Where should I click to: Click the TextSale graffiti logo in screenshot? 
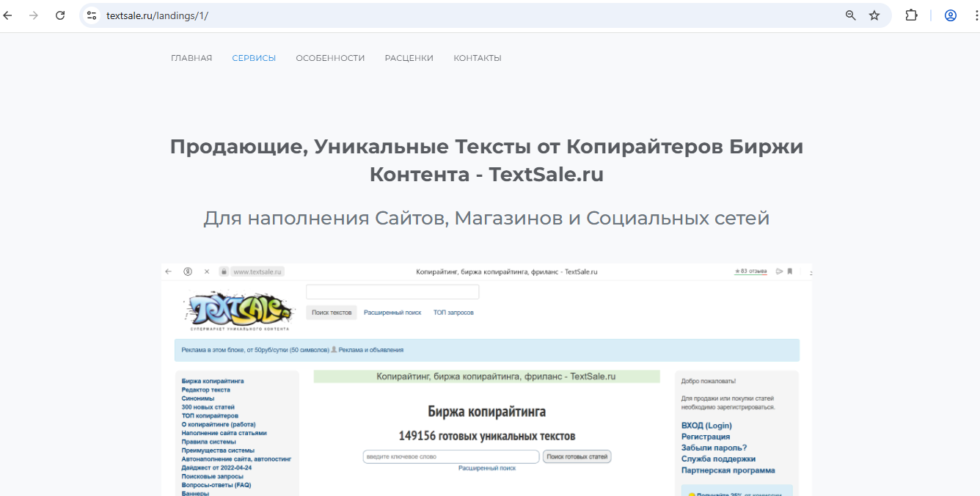[x=238, y=309]
